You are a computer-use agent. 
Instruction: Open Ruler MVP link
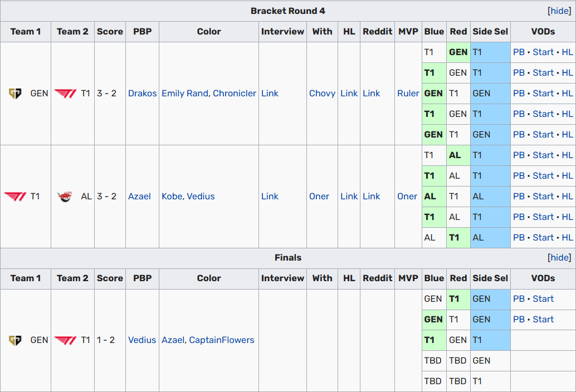coord(408,94)
